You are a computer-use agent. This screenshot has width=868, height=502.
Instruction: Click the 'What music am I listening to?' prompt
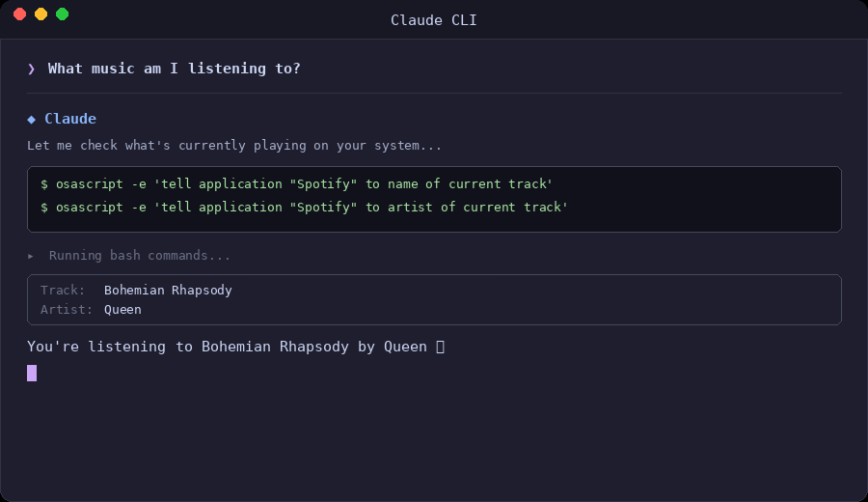tap(174, 69)
